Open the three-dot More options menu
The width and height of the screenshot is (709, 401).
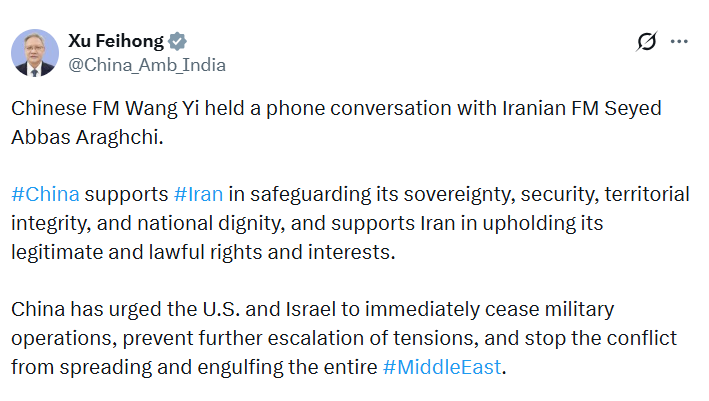[679, 42]
